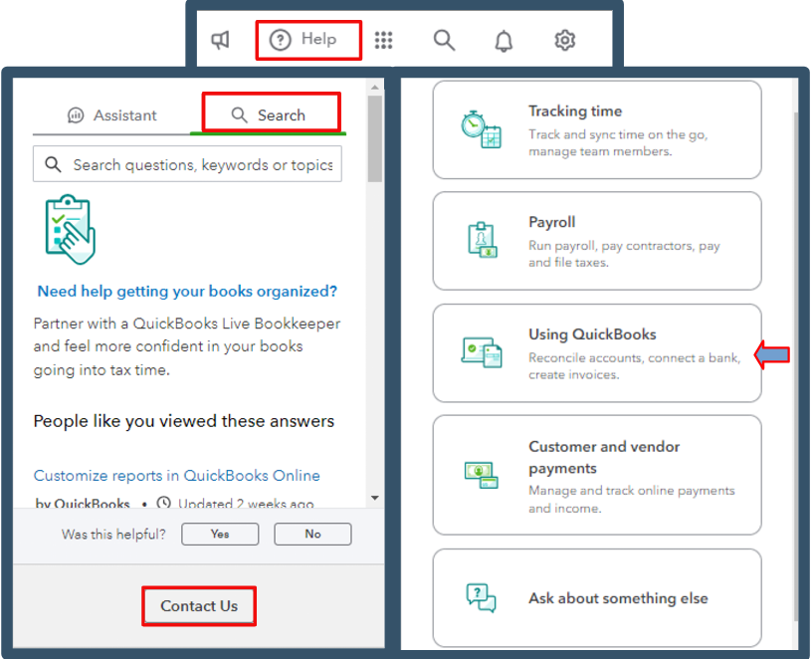Click the search questions input field
The image size is (812, 659).
coord(187,164)
